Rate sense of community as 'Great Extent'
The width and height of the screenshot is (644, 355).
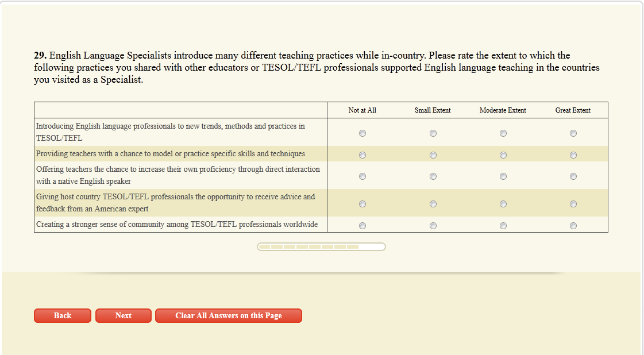573,226
